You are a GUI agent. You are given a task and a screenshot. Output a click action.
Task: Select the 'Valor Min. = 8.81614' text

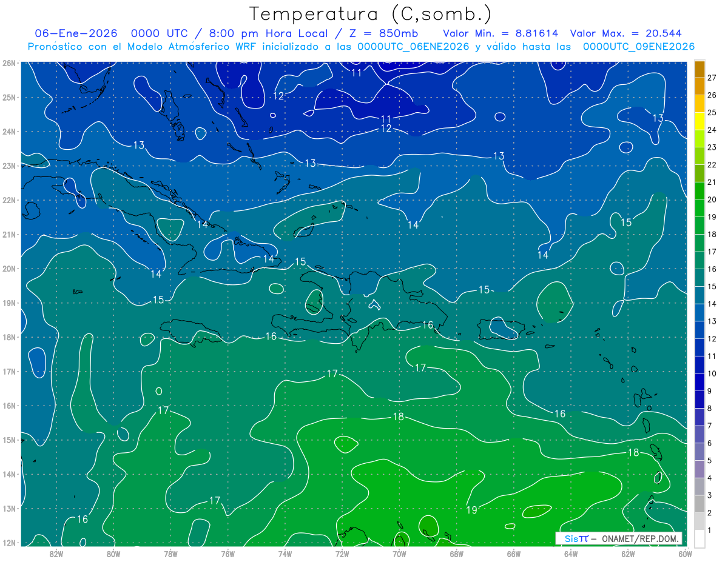point(500,33)
